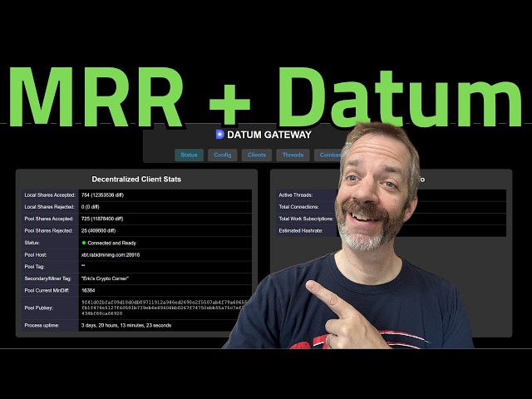Select the Pool Shares Rejected label
The width and height of the screenshot is (532, 399).
(48, 231)
